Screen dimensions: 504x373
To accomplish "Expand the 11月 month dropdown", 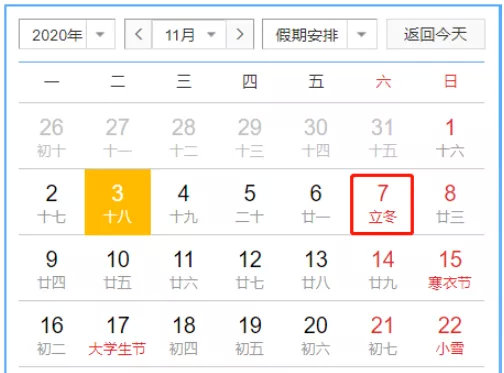I will coord(189,34).
